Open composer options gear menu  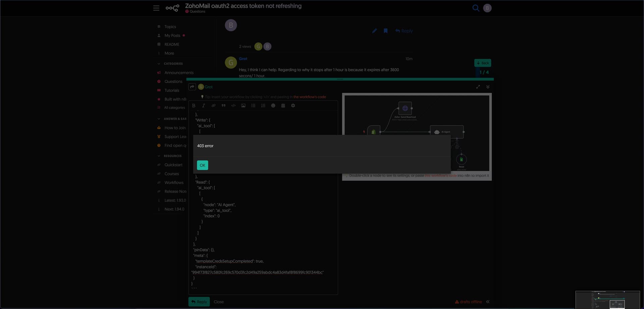(x=293, y=105)
